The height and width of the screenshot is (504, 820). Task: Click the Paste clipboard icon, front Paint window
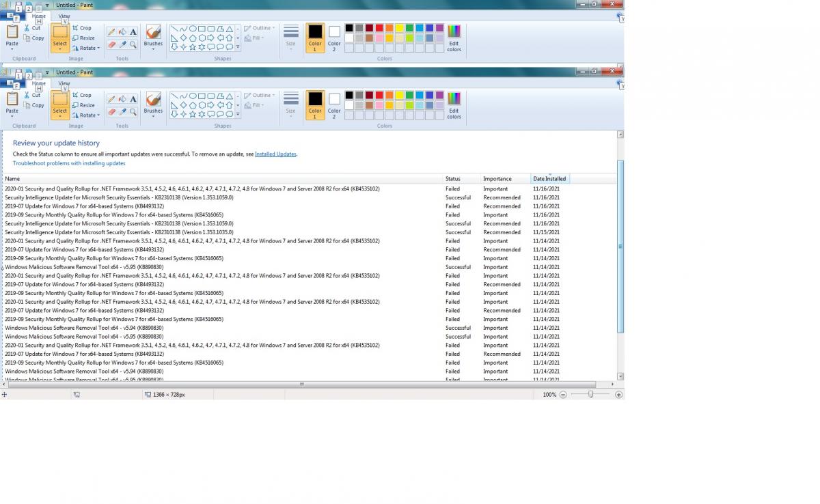point(12,98)
